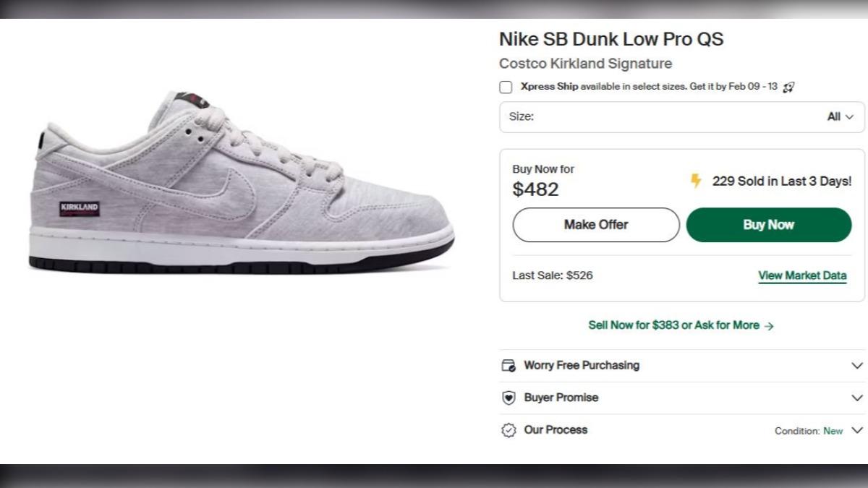Click Sell Now for $383 link
Screen dimensions: 868x488
pyautogui.click(x=681, y=325)
